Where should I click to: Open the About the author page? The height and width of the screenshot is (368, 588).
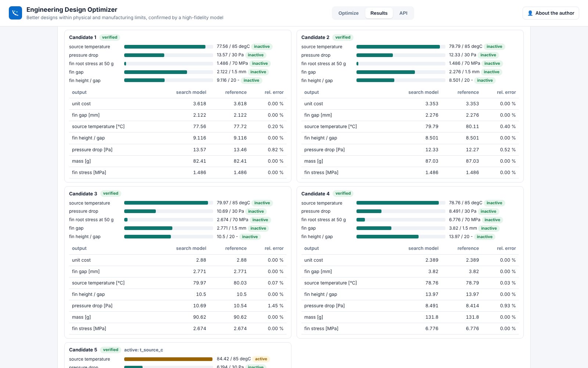(551, 13)
